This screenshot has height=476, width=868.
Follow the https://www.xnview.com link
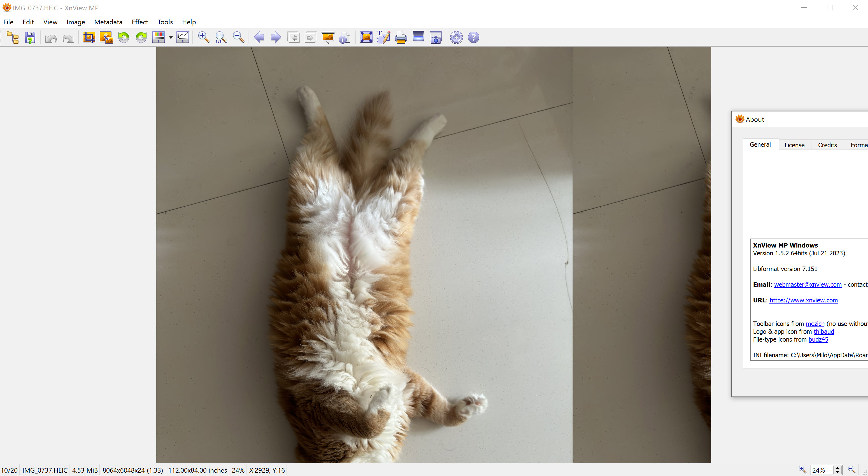tap(803, 300)
